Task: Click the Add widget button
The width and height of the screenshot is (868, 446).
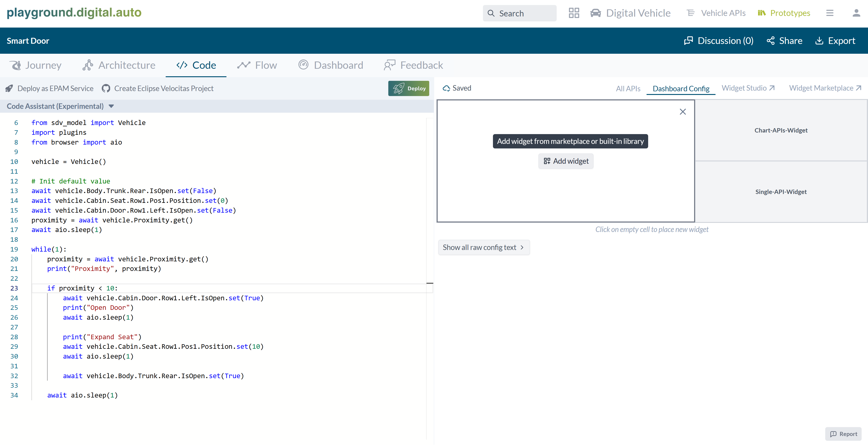Action: [x=566, y=161]
